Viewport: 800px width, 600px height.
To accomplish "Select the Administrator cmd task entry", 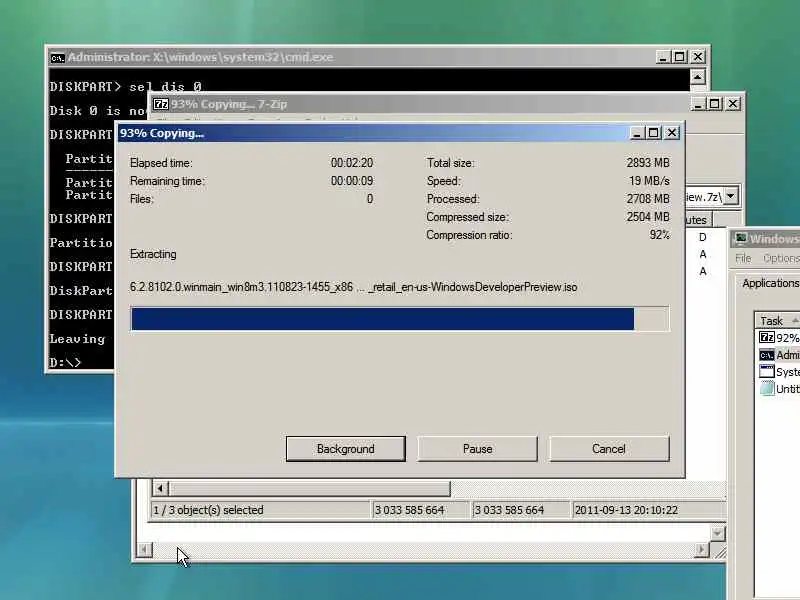I will tap(779, 355).
